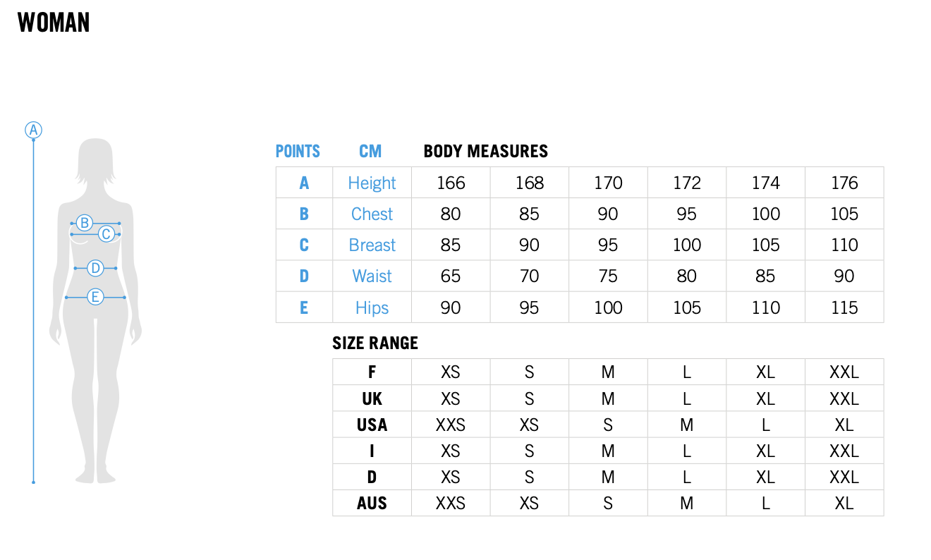This screenshot has width=931, height=560.
Task: Click the BODY MEASURES heading
Action: click(x=485, y=151)
